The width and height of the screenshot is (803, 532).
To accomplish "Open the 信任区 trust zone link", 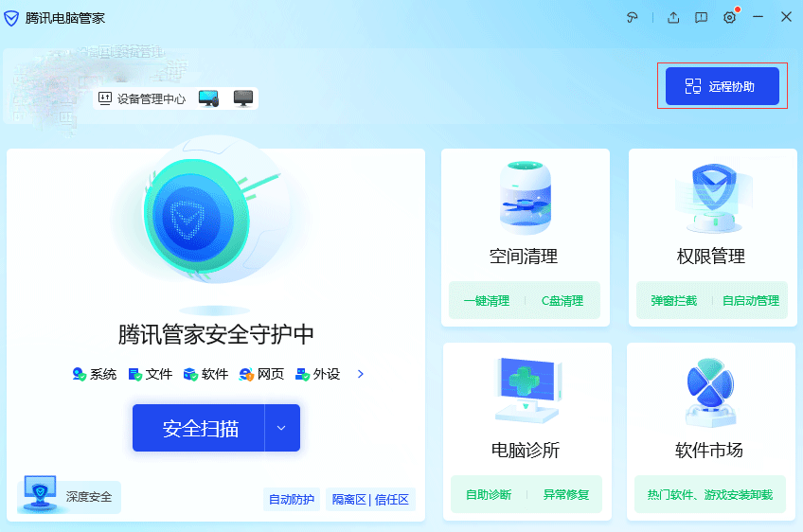I will point(392,499).
